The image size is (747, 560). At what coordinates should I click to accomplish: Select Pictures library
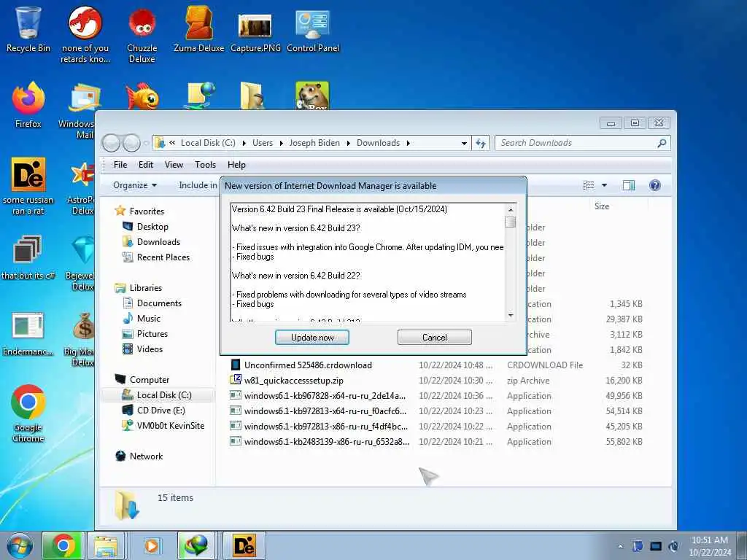tap(152, 334)
